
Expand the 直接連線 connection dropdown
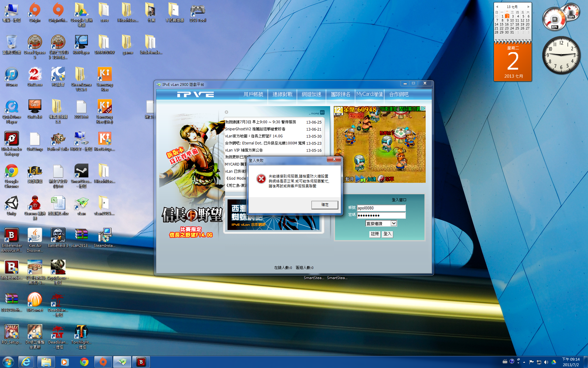[394, 224]
